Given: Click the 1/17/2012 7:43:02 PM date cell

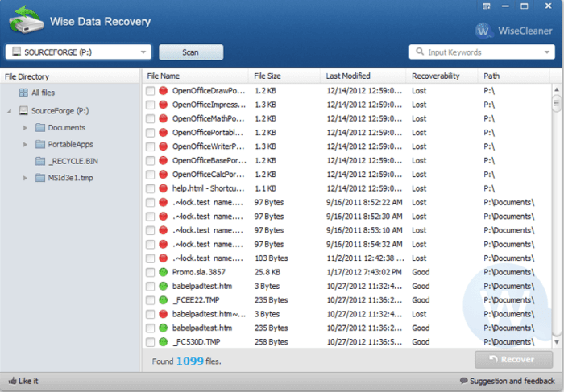Looking at the screenshot, I should [364, 272].
